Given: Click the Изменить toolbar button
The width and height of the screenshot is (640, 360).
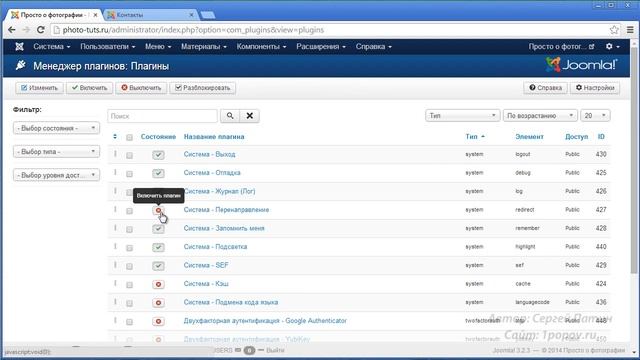Looking at the screenshot, I should point(40,88).
